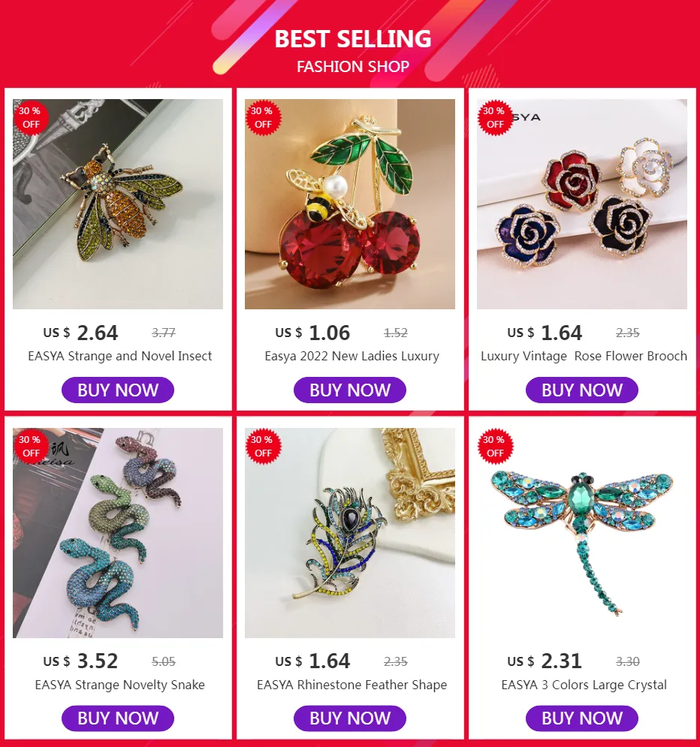700x747 pixels.
Task: Click the 30% OFF badge on the insect brooch
Action: coord(31,117)
